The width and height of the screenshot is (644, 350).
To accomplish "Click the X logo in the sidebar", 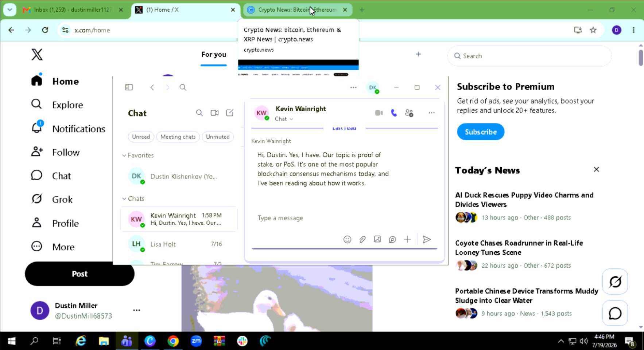I will (x=37, y=55).
